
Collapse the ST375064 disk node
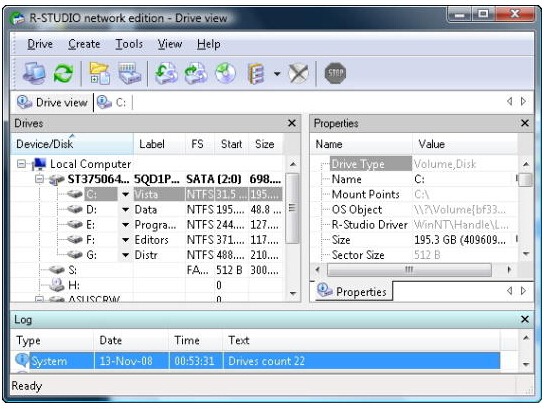pos(40,179)
